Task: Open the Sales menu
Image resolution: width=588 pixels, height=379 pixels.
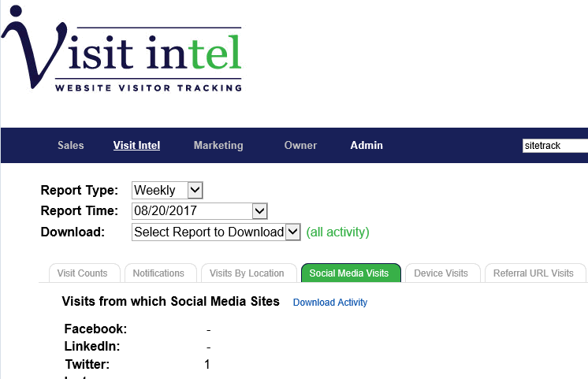Action: click(x=70, y=146)
